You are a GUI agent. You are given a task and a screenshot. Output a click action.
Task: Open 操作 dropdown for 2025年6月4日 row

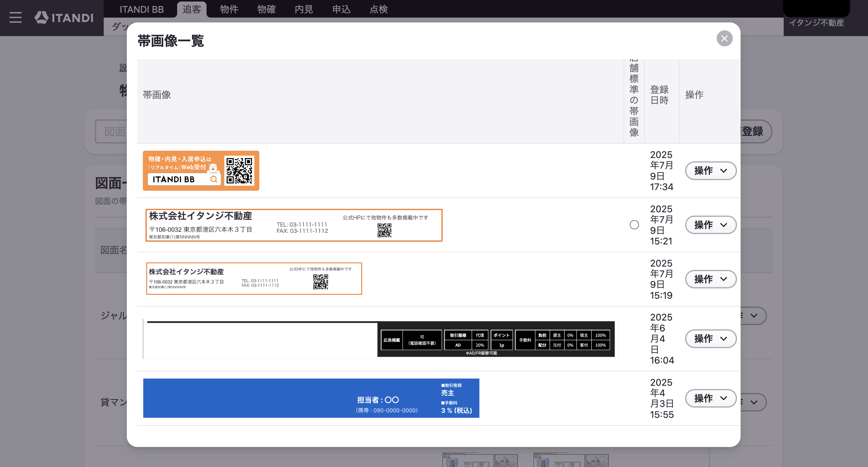point(711,339)
